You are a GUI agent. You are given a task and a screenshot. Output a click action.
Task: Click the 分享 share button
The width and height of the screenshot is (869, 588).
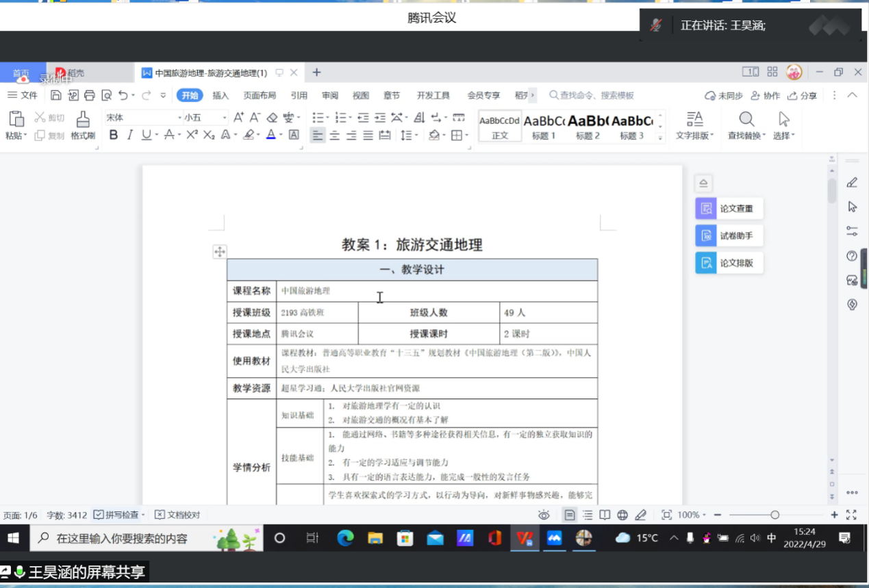pos(802,96)
